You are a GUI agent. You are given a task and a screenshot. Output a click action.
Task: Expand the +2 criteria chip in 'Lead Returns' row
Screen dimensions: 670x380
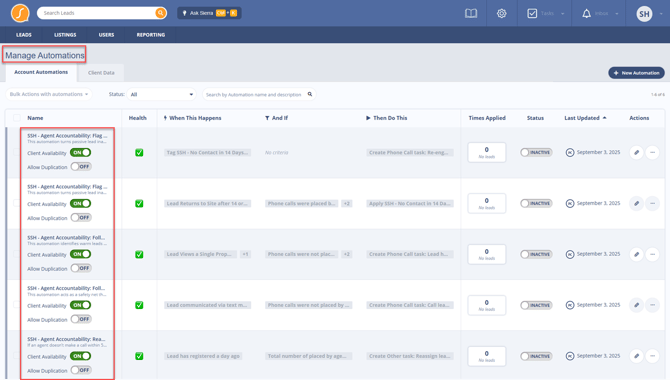[347, 203]
